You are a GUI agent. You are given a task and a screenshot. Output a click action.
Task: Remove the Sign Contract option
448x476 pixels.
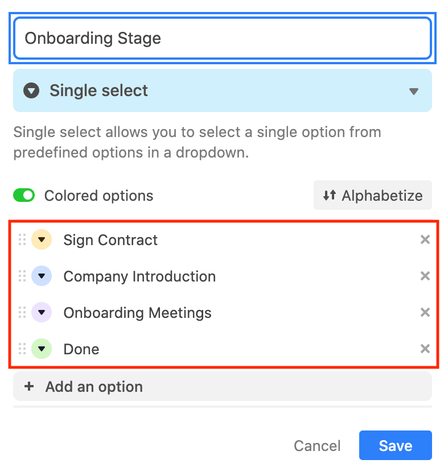425,240
